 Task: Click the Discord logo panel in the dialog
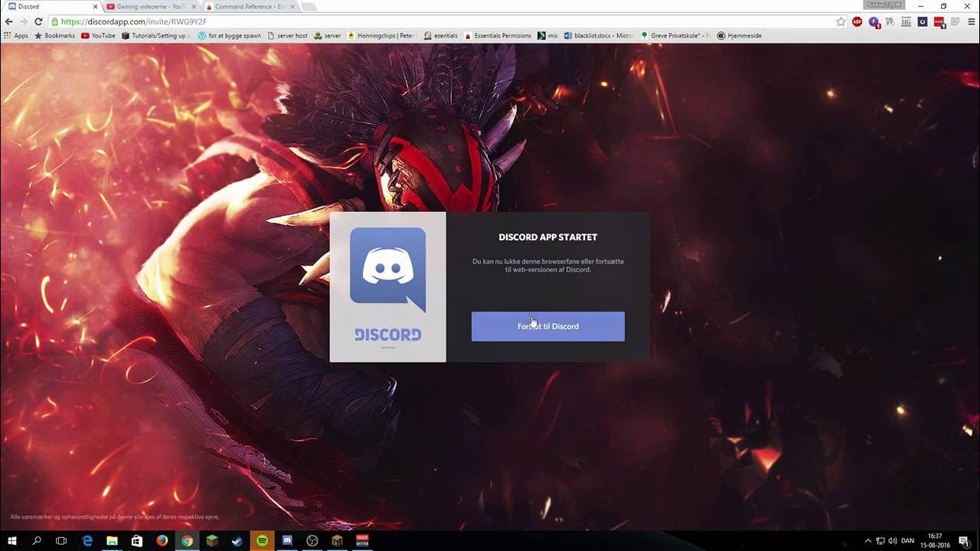[x=387, y=287]
